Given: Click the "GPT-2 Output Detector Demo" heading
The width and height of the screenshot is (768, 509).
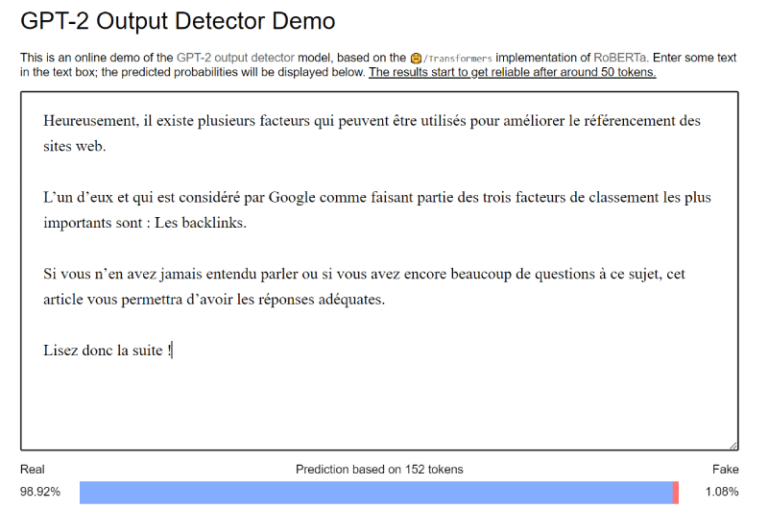Looking at the screenshot, I should [x=178, y=21].
